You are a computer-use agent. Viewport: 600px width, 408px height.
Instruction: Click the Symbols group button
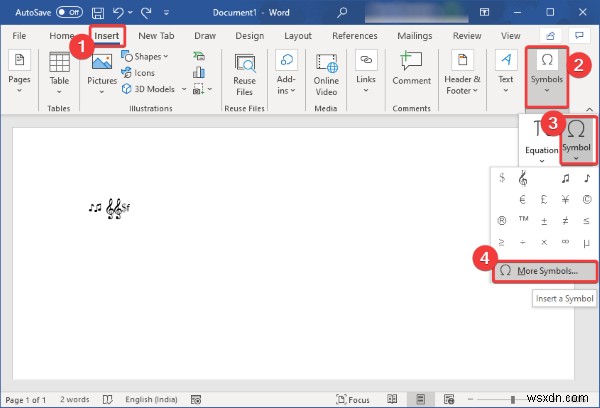click(547, 76)
